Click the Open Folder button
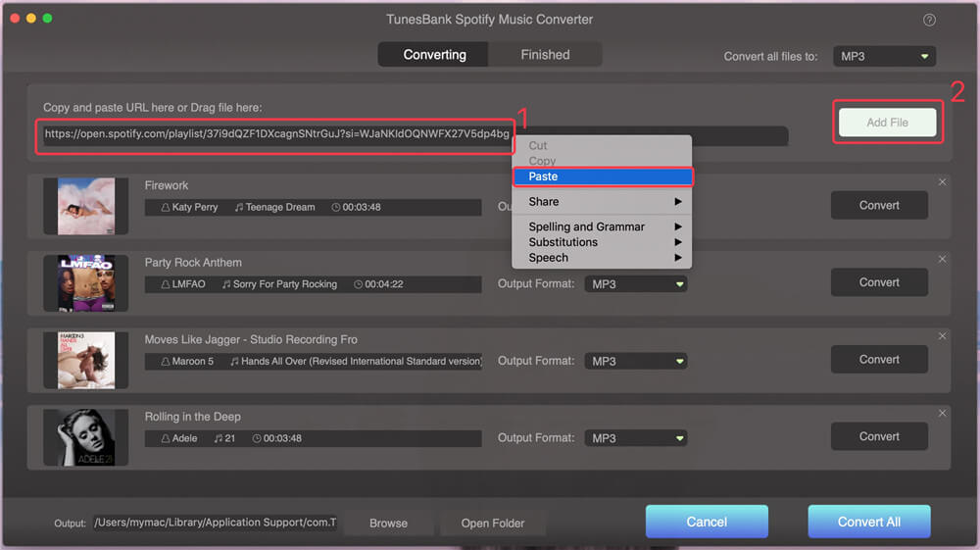This screenshot has height=550, width=980. click(x=493, y=524)
